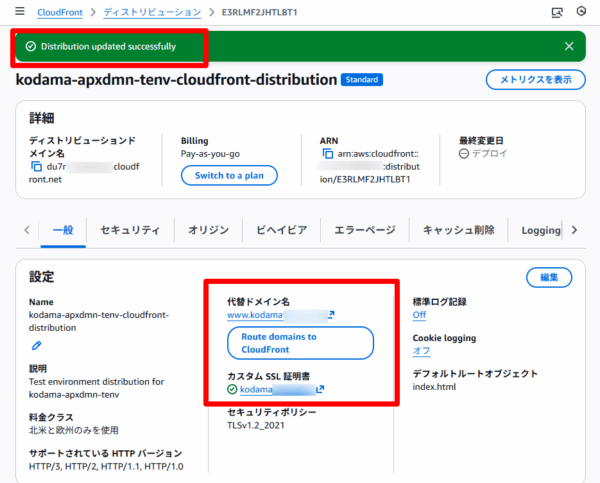
Task: Open the ビヘイビア tab
Action: pyautogui.click(x=280, y=230)
